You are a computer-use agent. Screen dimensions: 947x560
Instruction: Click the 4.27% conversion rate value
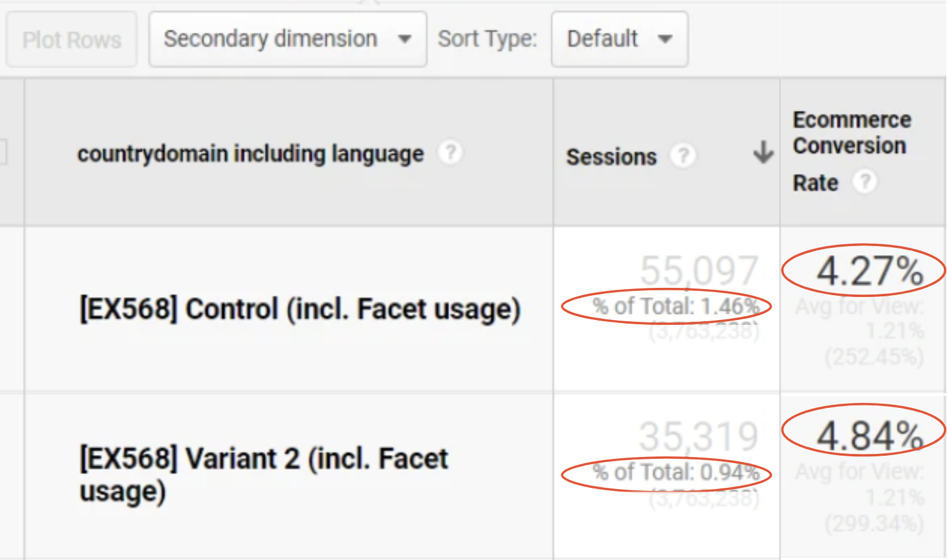[x=869, y=271]
